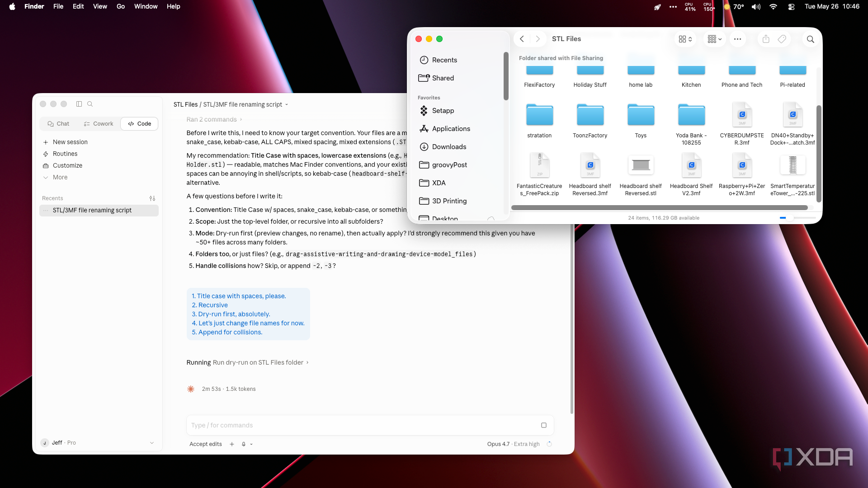This screenshot has height=488, width=868.
Task: Select the SmartTemperatureTower stl thumbnail
Action: click(793, 165)
